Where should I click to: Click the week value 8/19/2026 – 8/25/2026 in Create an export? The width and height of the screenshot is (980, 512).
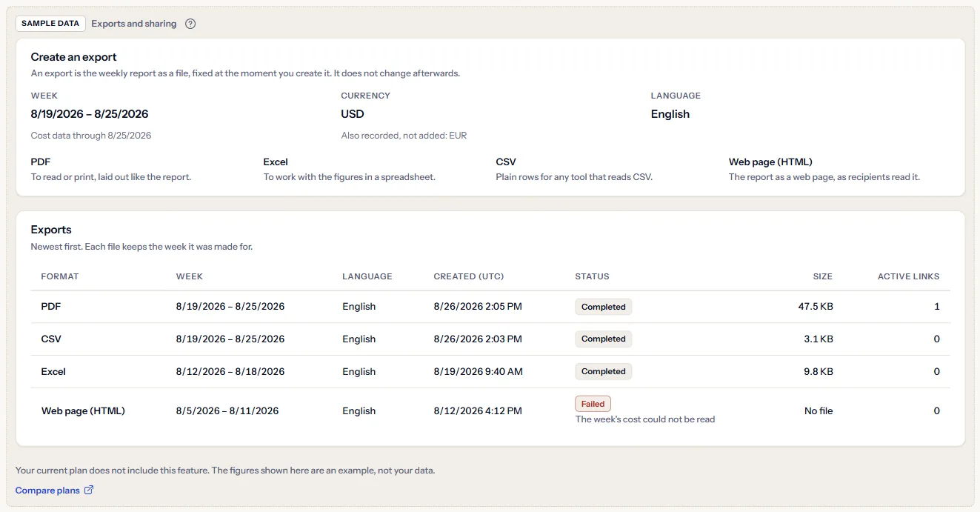90,114
